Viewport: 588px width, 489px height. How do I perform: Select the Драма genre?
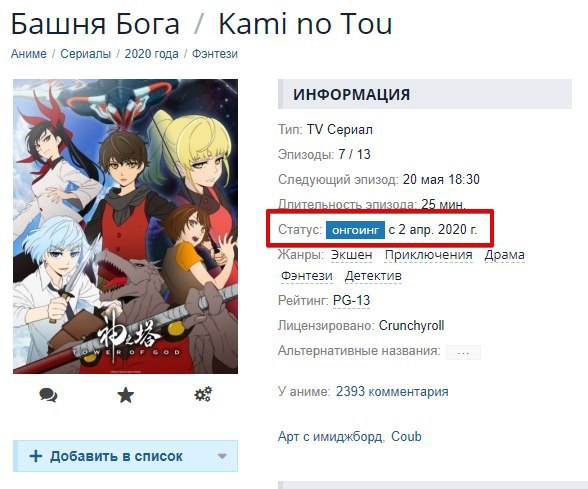click(504, 255)
